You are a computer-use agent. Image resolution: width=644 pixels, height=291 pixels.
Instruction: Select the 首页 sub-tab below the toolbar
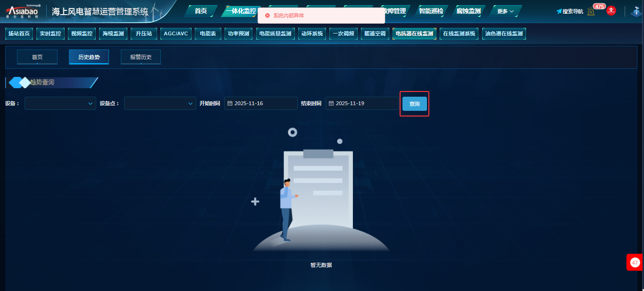click(x=37, y=57)
